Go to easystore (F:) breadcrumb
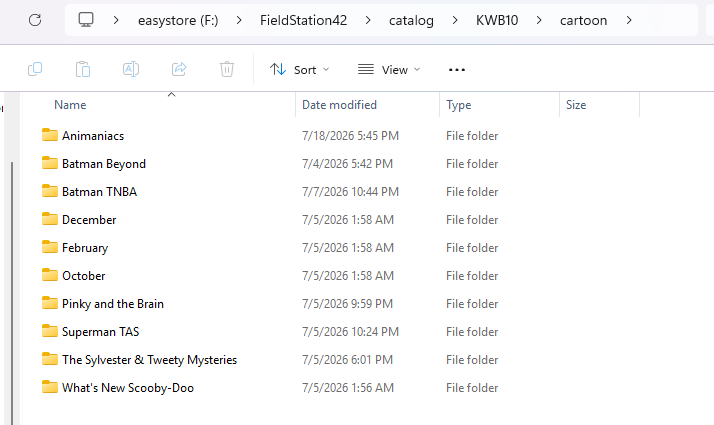 (x=178, y=20)
